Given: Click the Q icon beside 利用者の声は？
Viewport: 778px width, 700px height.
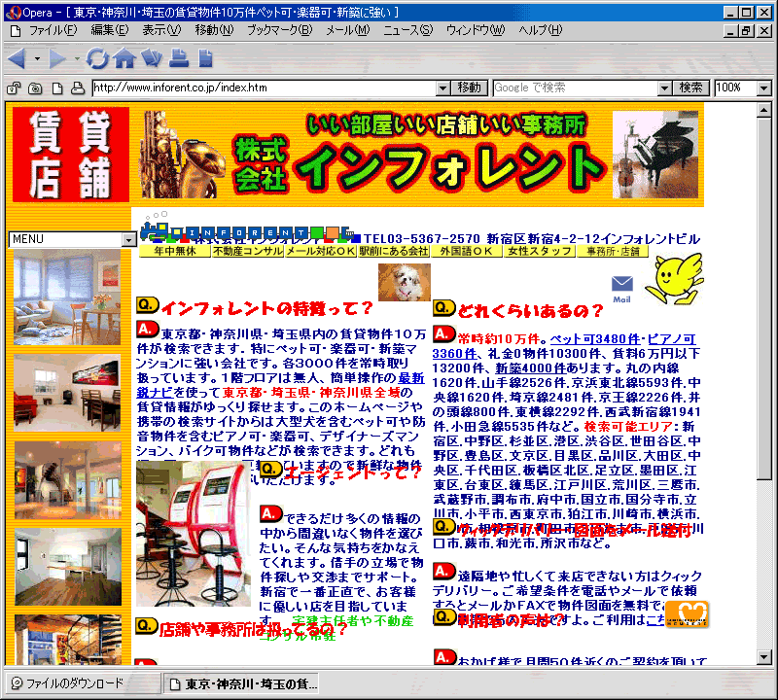Looking at the screenshot, I should point(444,616).
